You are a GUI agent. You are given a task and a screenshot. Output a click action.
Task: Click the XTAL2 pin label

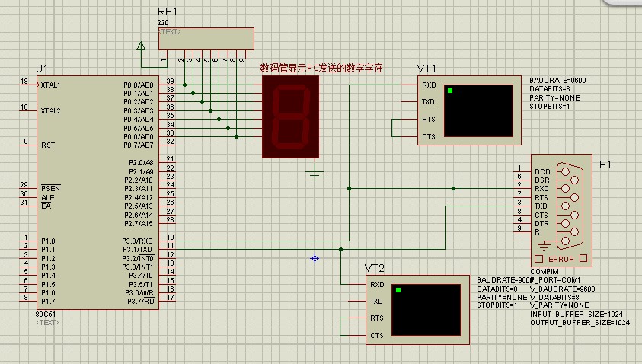tap(50, 111)
